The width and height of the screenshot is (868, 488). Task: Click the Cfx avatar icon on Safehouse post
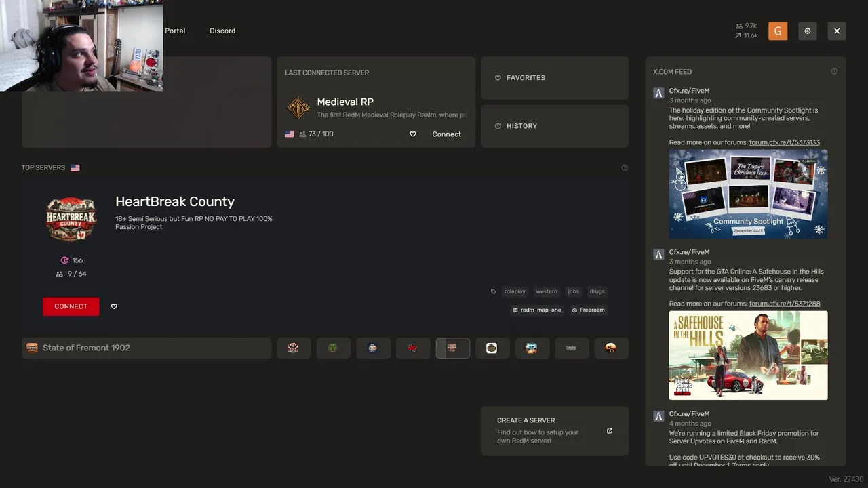coord(658,254)
